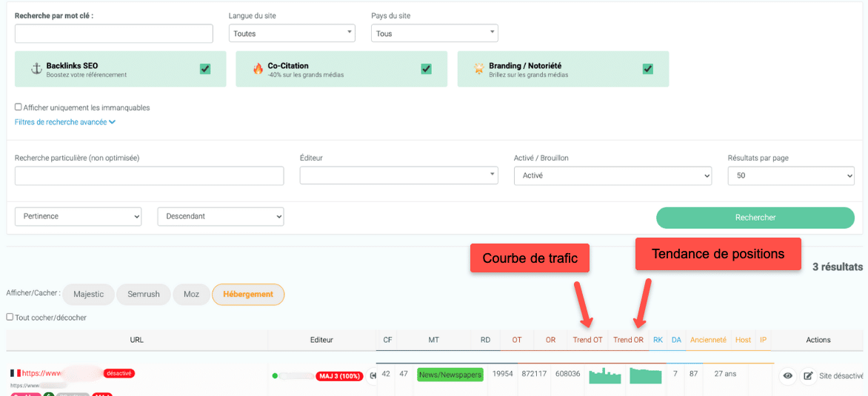Expand Filtres de recherche avancée
This screenshot has height=396, width=868.
coord(65,122)
